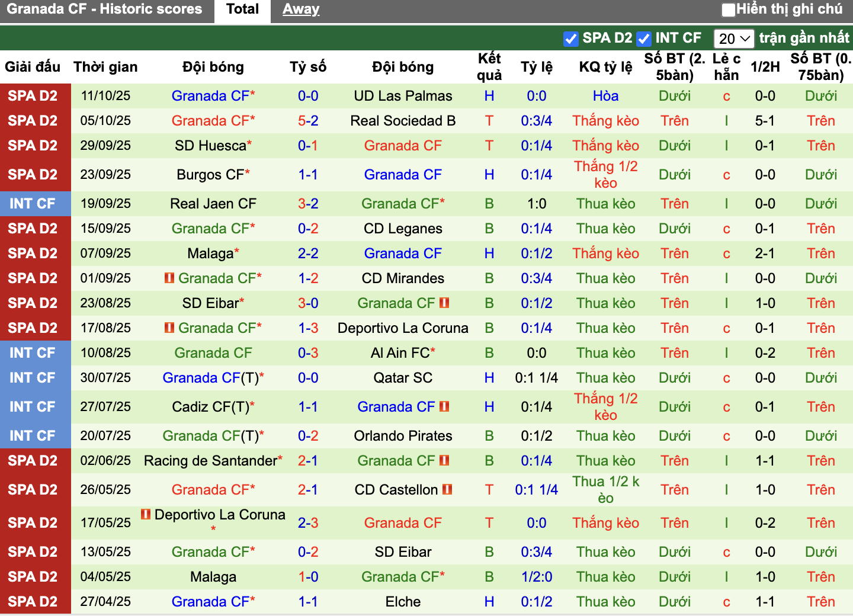The height and width of the screenshot is (616, 853).
Task: Switch to the Total tab
Action: 242,10
